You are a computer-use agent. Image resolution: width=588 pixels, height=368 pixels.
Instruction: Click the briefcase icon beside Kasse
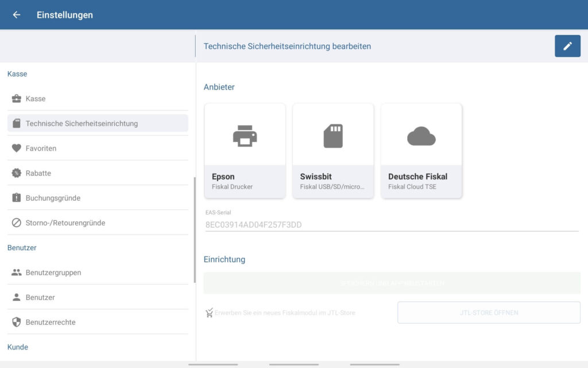coord(17,99)
